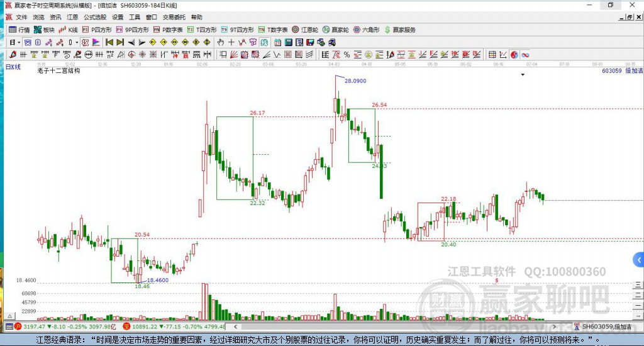Open the 帮助 menu
The height and width of the screenshot is (346, 644).
[x=197, y=17]
